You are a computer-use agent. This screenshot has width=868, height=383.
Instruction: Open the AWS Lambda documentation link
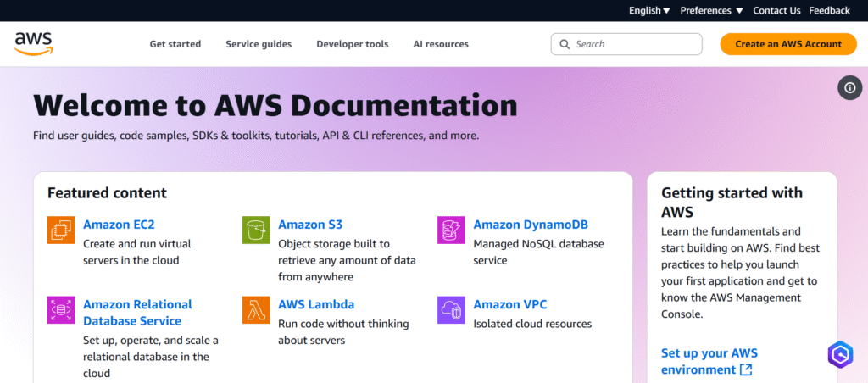316,304
